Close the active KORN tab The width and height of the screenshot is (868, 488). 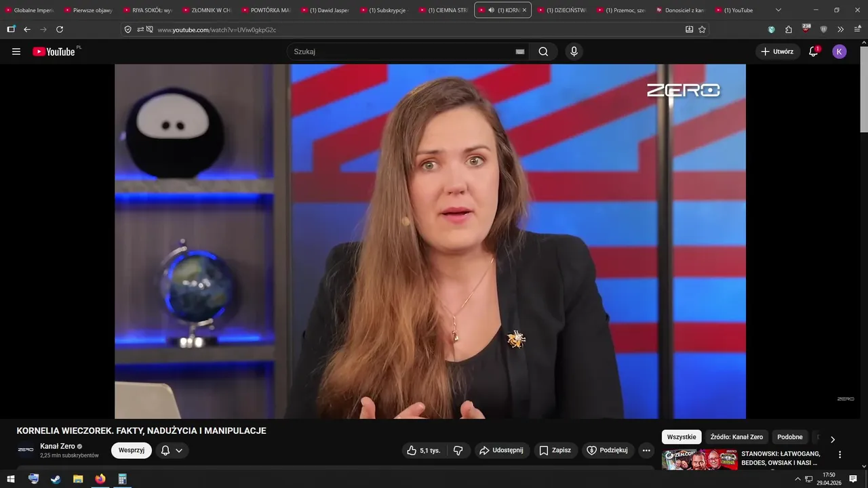pos(524,10)
